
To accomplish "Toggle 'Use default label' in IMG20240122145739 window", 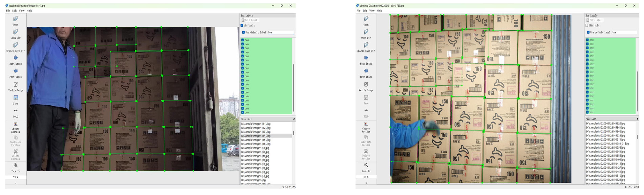I will coord(588,32).
